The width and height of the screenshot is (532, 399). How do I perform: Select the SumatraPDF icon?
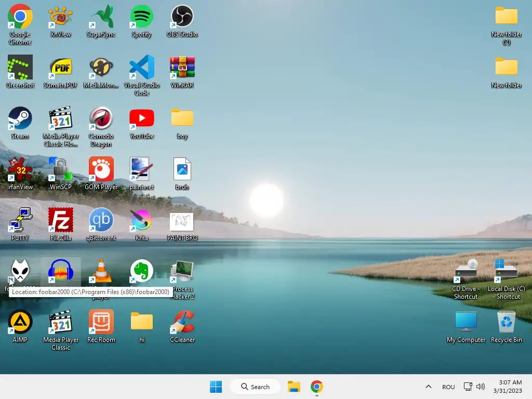pyautogui.click(x=60, y=67)
